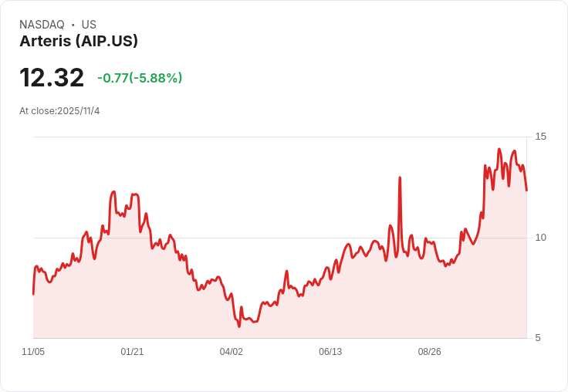
Task: Click the chart's lowest point near 04/02
Action: (239, 326)
